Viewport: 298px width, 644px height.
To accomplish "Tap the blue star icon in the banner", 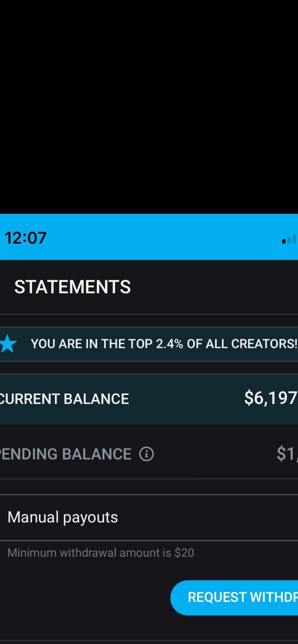I will coord(8,344).
